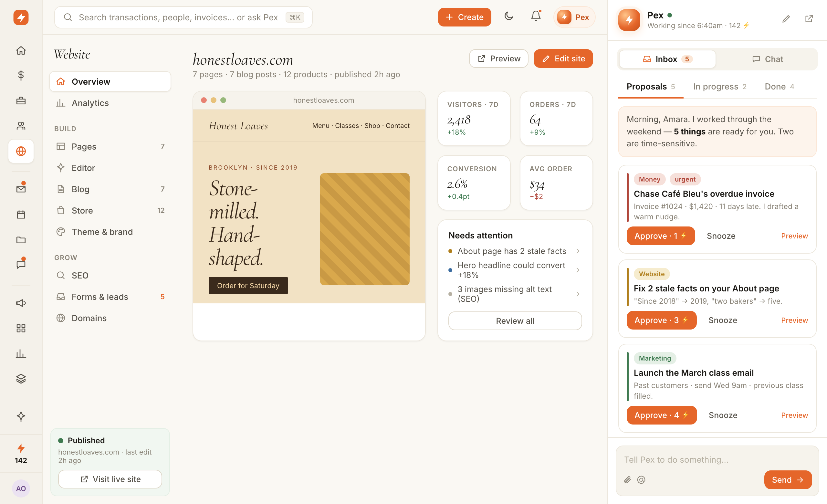Snooze the March class email proposal
The image size is (827, 504).
[x=723, y=415]
